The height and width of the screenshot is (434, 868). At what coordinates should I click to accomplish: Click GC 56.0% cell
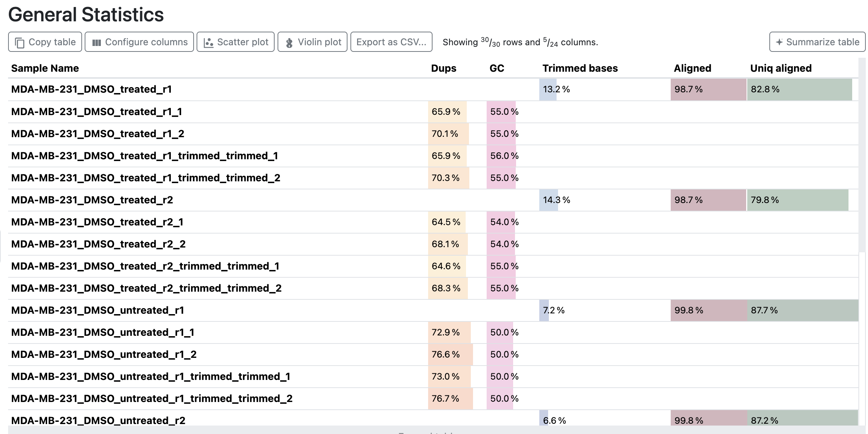pos(512,156)
